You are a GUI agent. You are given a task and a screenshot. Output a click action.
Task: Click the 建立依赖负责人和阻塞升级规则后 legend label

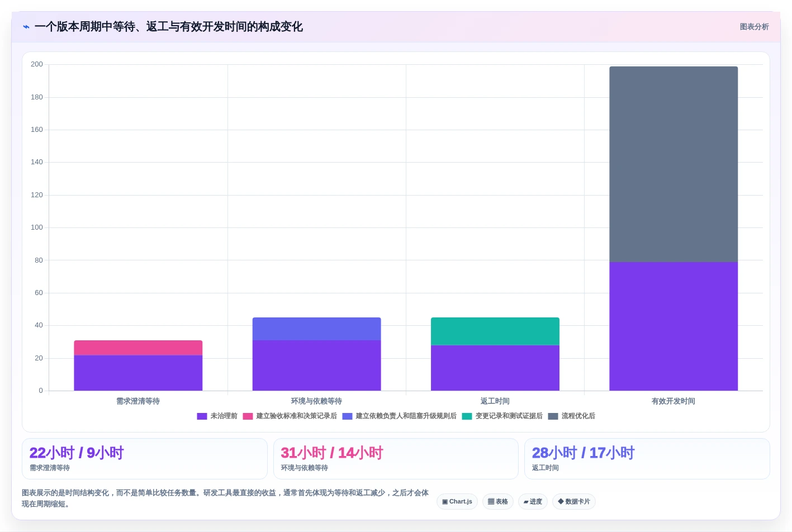(406, 416)
